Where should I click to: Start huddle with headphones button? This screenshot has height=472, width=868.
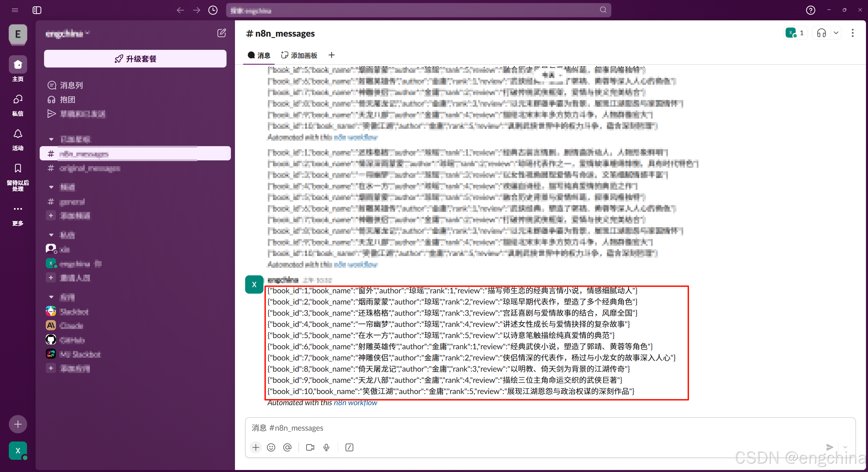[x=821, y=33]
